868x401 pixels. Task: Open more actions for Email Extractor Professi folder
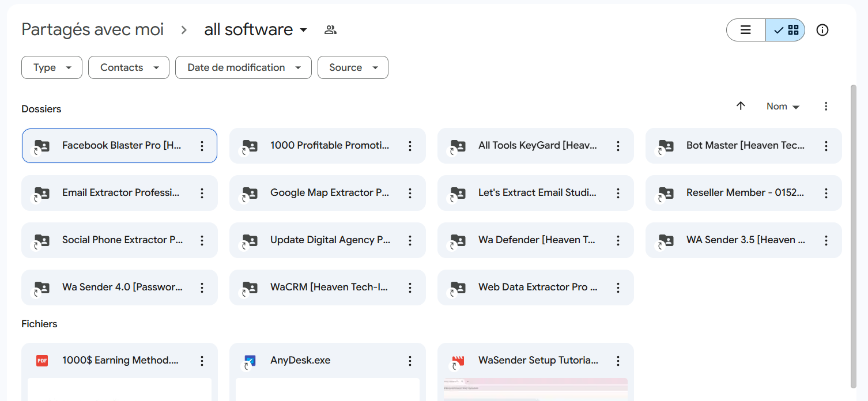202,193
